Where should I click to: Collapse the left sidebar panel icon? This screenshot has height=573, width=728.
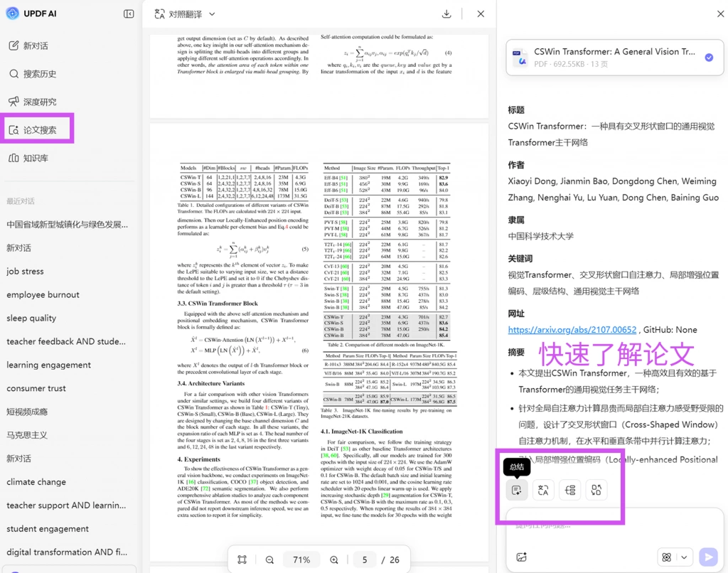(x=129, y=14)
